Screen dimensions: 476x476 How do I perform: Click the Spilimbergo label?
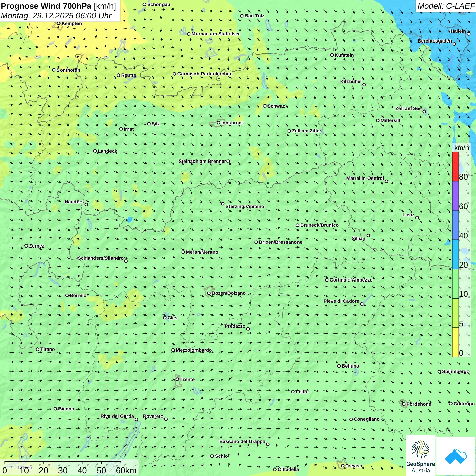[456, 371]
